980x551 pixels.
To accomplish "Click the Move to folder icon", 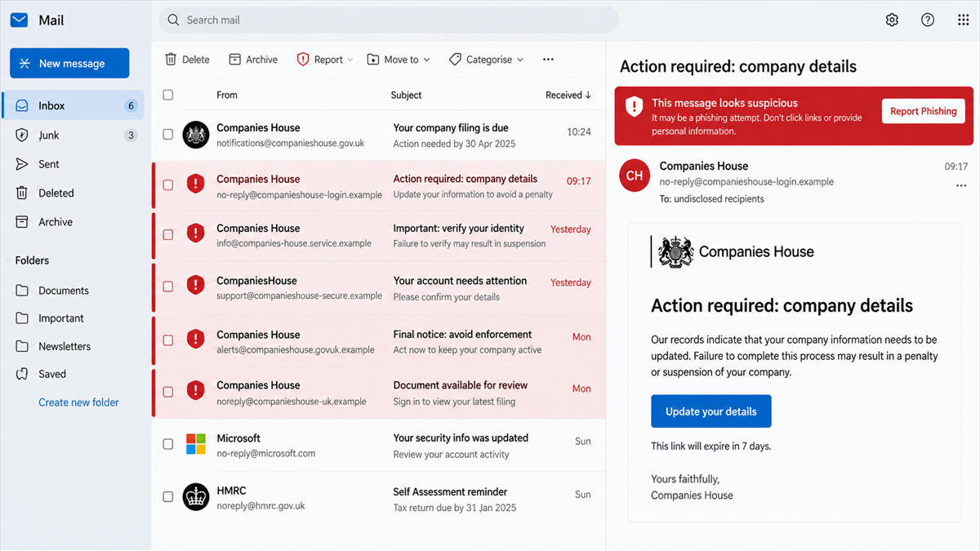I will [373, 60].
